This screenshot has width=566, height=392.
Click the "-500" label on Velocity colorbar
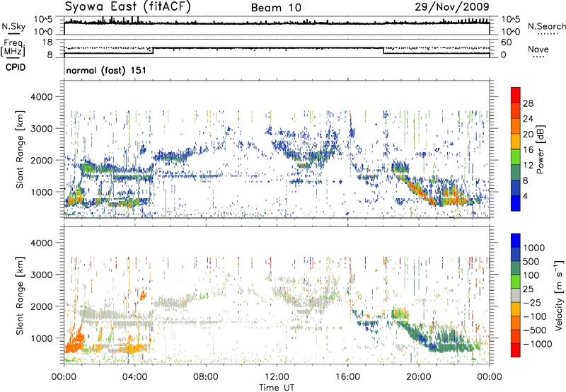click(x=535, y=330)
